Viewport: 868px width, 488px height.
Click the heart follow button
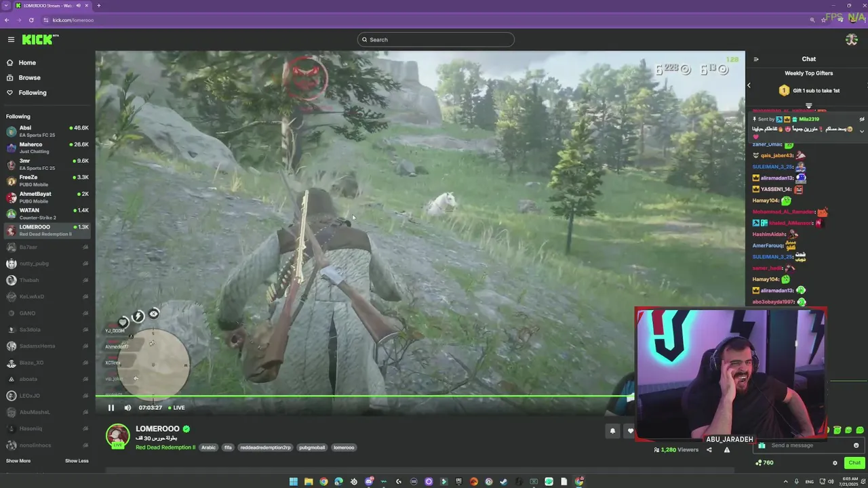[629, 430]
